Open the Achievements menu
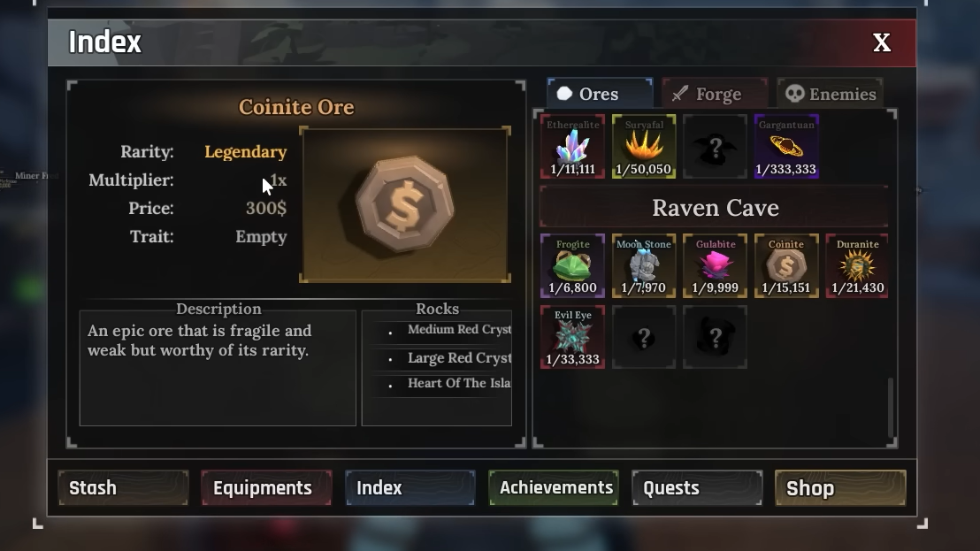 pyautogui.click(x=554, y=488)
